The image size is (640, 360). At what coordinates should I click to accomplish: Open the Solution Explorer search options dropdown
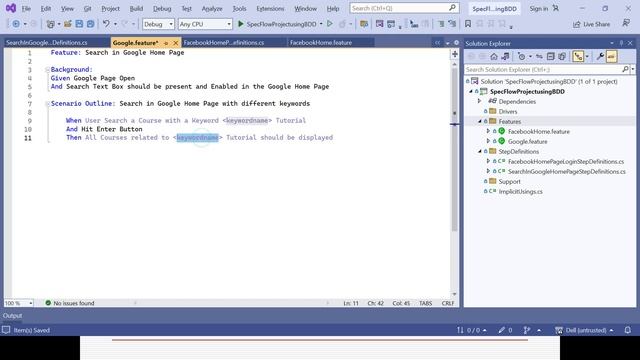pyautogui.click(x=633, y=69)
